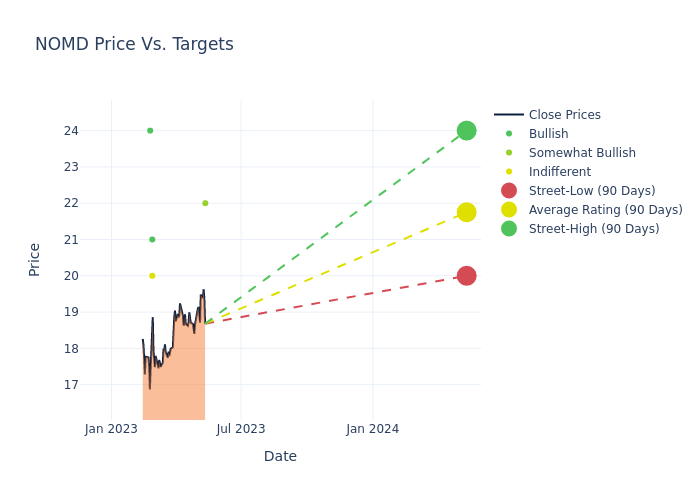The width and height of the screenshot is (700, 500).
Task: Hide the Indifferent series via the legend
Action: tap(559, 172)
